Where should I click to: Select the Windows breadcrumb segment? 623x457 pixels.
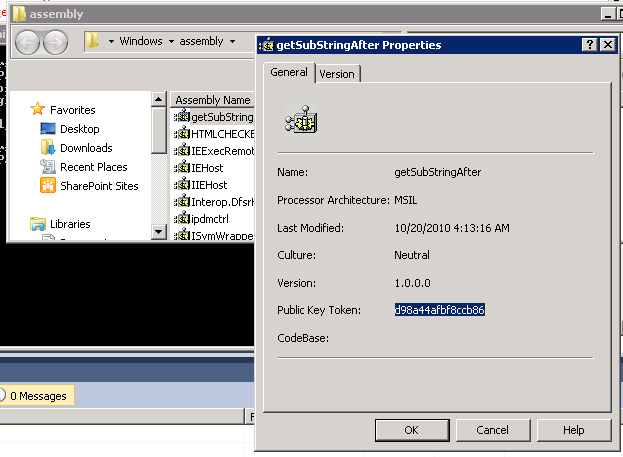pos(141,41)
